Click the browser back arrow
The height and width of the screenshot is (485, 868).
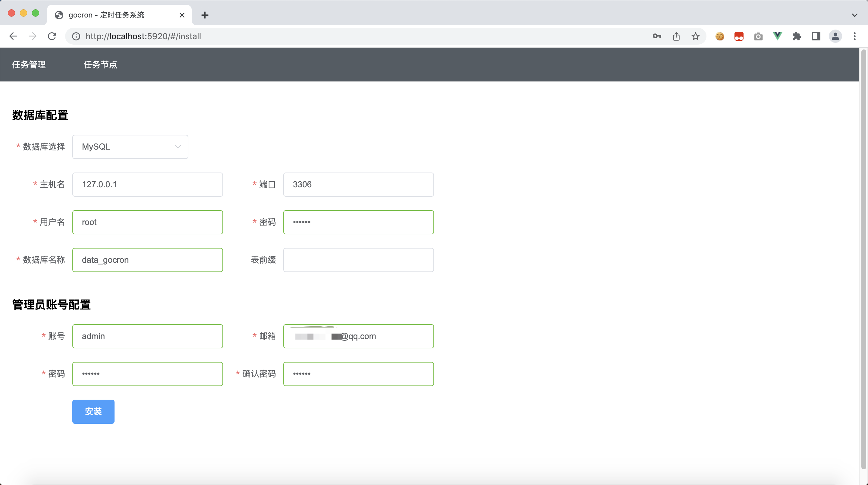pyautogui.click(x=13, y=36)
